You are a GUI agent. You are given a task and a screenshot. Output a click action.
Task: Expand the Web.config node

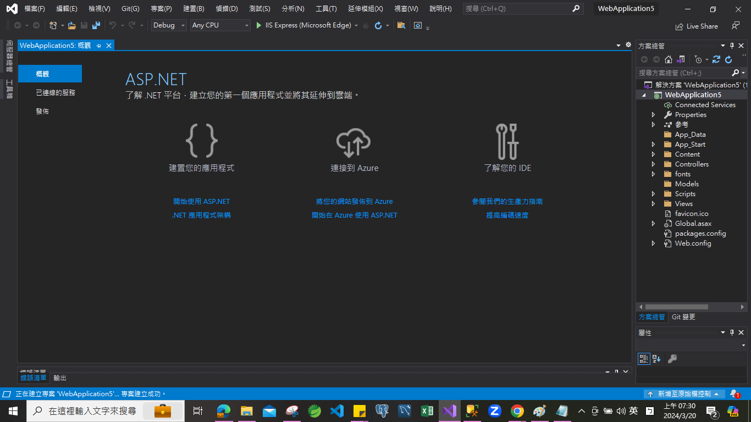tap(653, 243)
